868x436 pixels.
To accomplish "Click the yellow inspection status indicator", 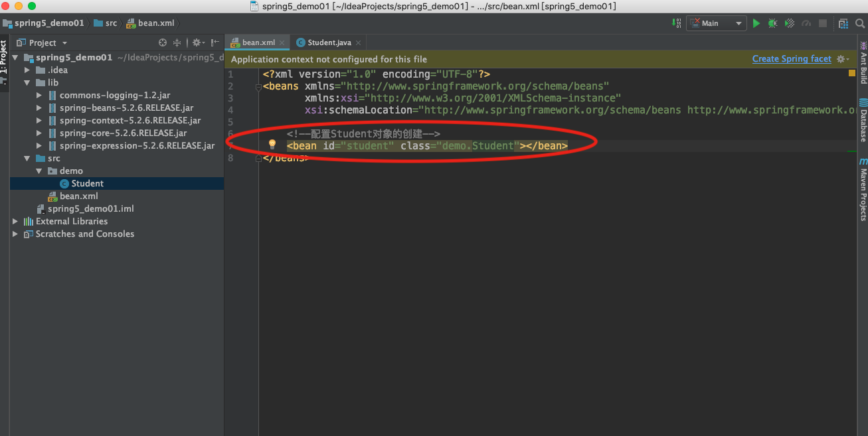I will coord(851,74).
